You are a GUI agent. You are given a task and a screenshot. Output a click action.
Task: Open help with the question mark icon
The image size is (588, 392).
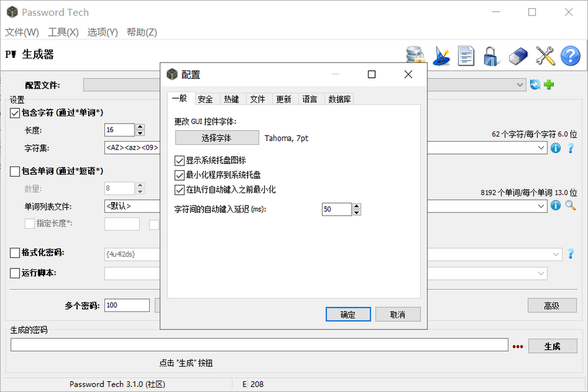(x=570, y=55)
